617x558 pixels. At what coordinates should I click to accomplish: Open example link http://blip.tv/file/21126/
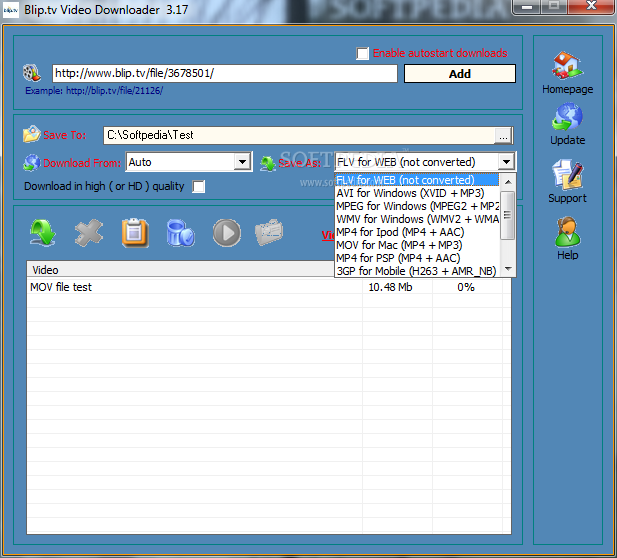click(115, 91)
